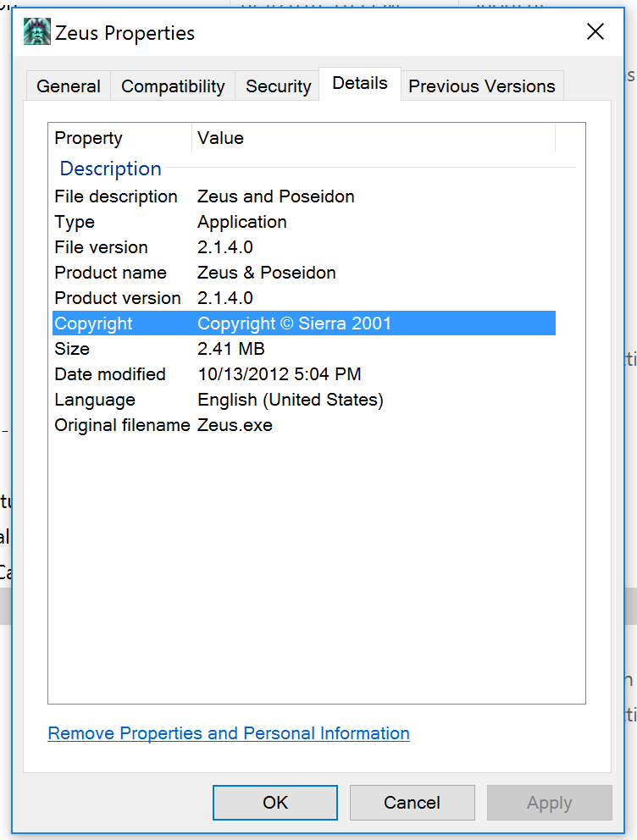Select the Details tab
637x840 pixels.
click(x=360, y=84)
